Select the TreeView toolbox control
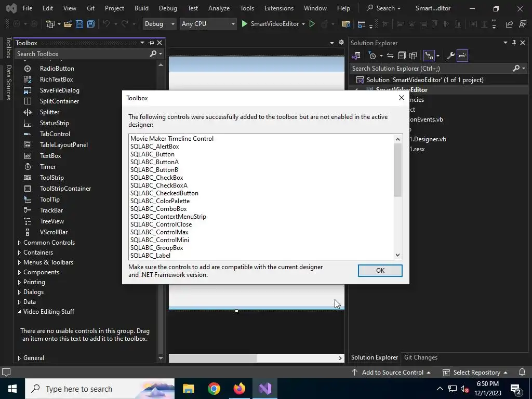Viewport: 532px width, 399px height. point(51,221)
